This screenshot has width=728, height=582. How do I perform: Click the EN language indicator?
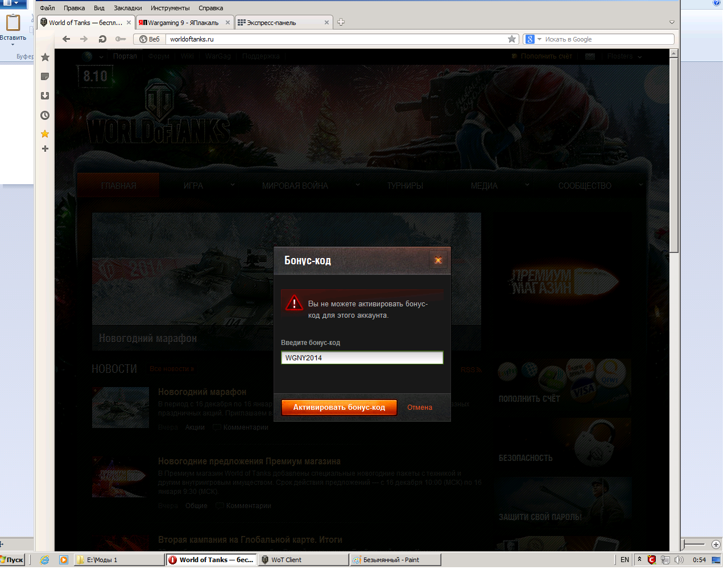pyautogui.click(x=624, y=560)
